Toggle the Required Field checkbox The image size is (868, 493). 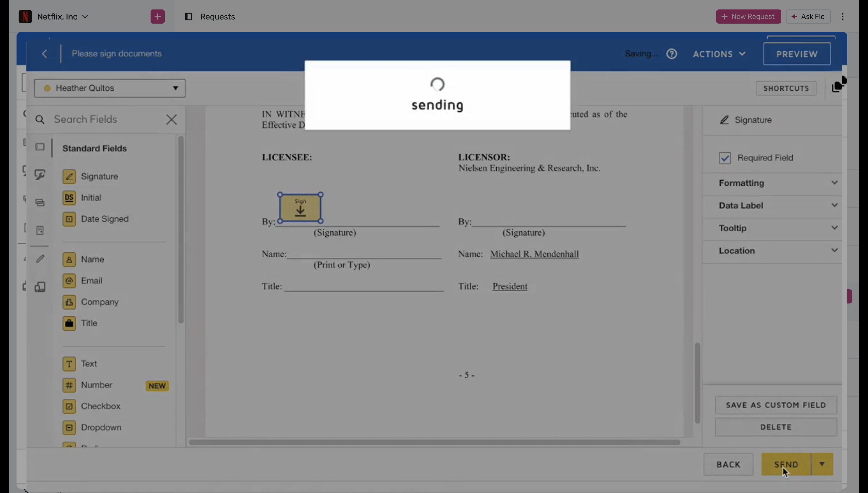tap(725, 158)
